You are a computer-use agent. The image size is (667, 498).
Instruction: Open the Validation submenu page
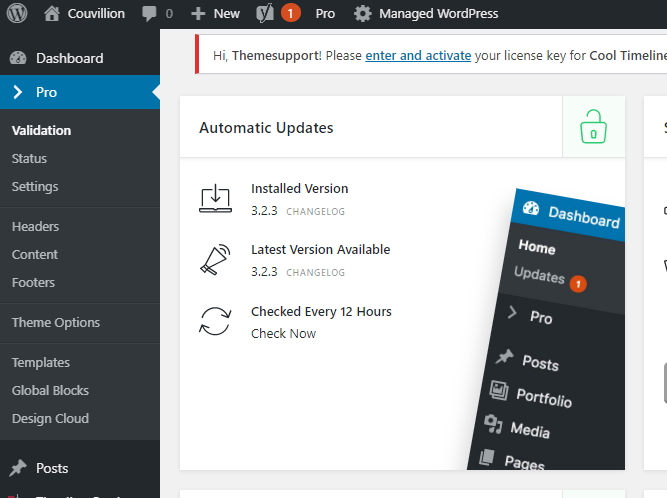pyautogui.click(x=41, y=131)
